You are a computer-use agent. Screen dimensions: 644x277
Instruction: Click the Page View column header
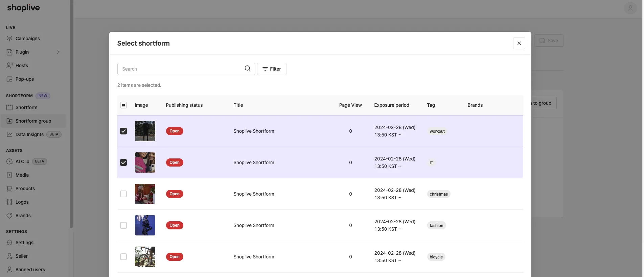(x=350, y=105)
